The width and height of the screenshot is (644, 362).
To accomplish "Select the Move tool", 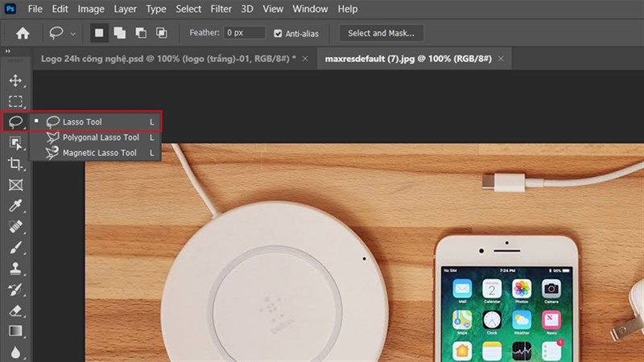I will (x=15, y=80).
